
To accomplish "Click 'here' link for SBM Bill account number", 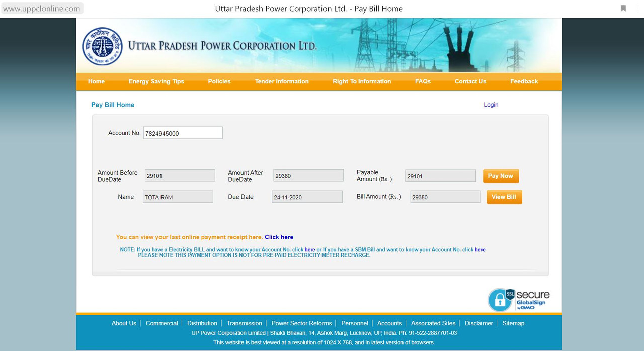I will pyautogui.click(x=480, y=250).
